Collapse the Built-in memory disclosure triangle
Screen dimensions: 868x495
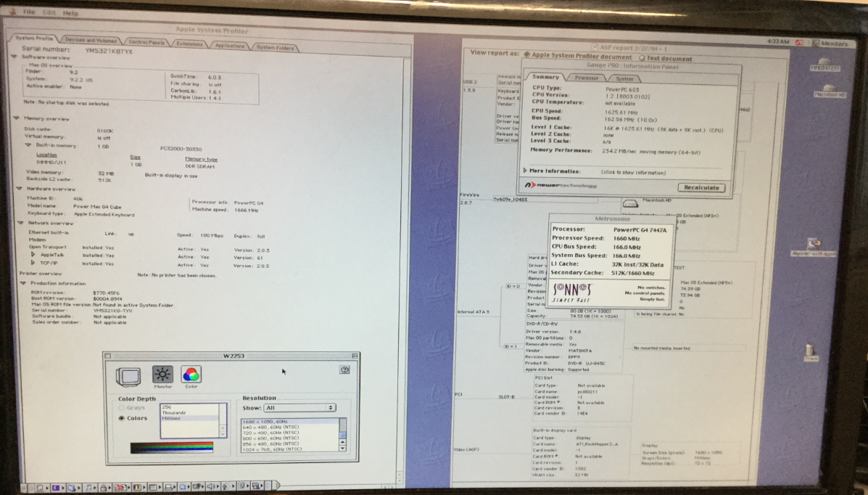pos(28,145)
